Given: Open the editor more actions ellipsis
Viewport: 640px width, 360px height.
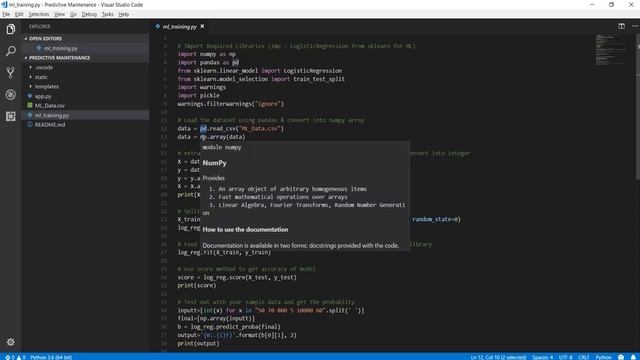Looking at the screenshot, I should (635, 26).
